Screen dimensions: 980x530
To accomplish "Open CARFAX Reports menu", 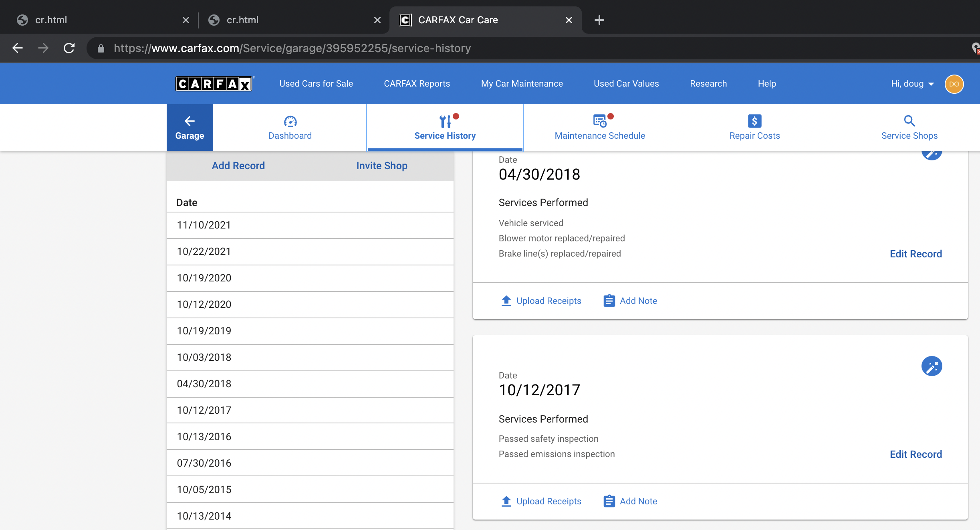I will [x=417, y=83].
